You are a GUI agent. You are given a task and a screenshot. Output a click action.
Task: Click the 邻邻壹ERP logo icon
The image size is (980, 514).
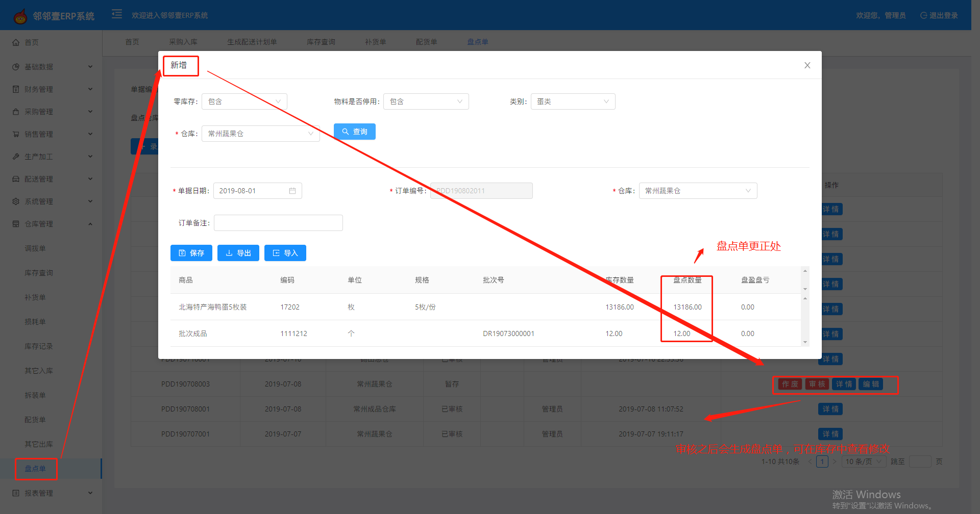(x=20, y=16)
